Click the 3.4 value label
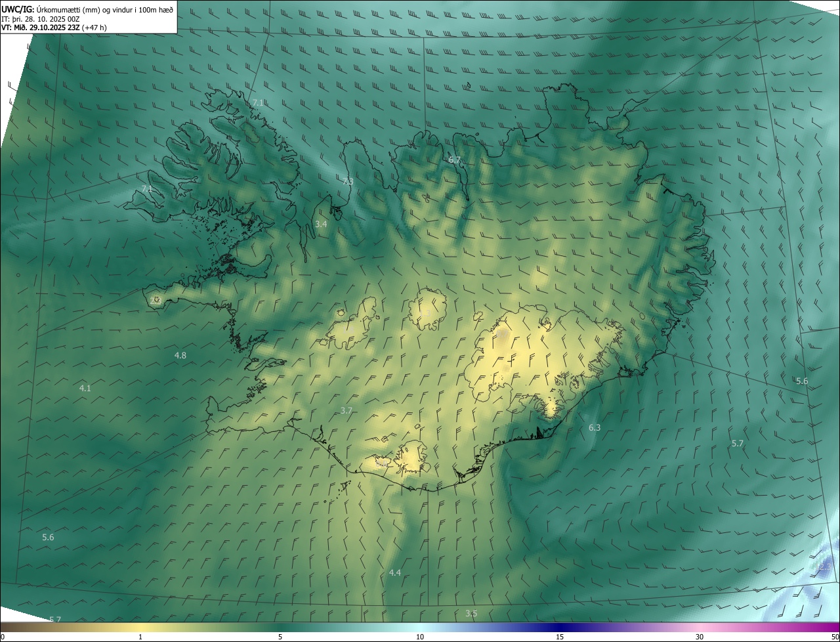Viewport: 840px width, 642px height. [321, 225]
